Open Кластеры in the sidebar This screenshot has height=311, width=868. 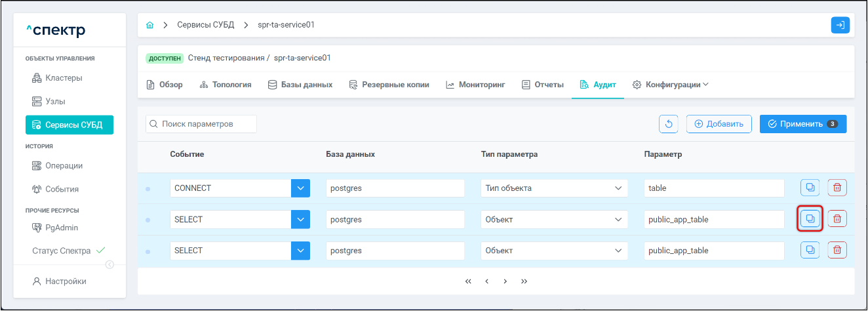click(64, 78)
